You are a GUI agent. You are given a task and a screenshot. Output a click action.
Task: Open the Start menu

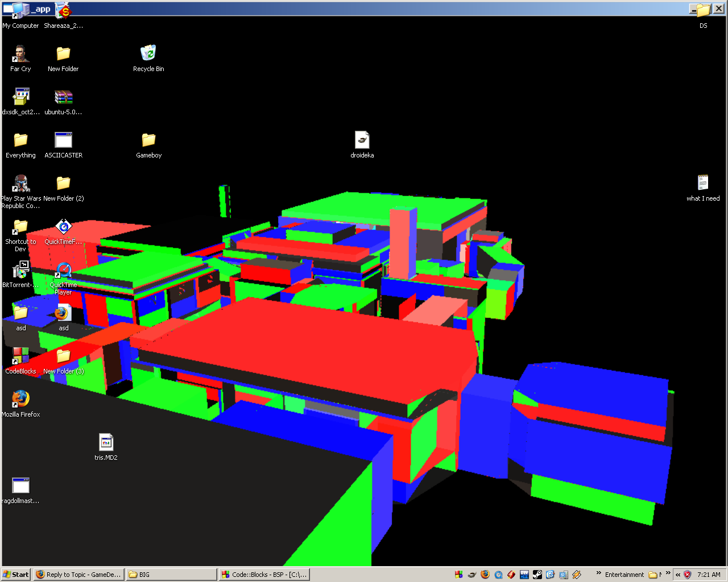(x=15, y=575)
